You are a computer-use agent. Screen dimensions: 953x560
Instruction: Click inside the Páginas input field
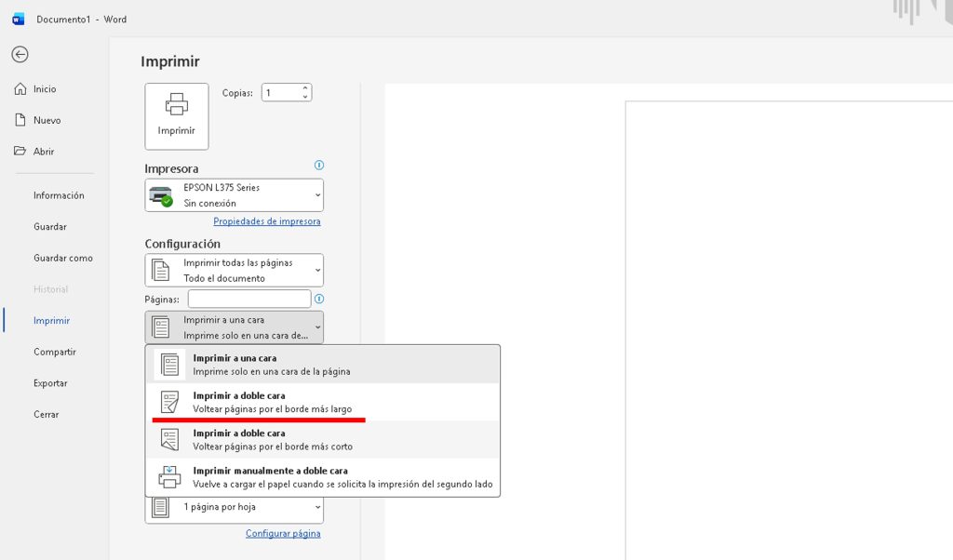248,299
